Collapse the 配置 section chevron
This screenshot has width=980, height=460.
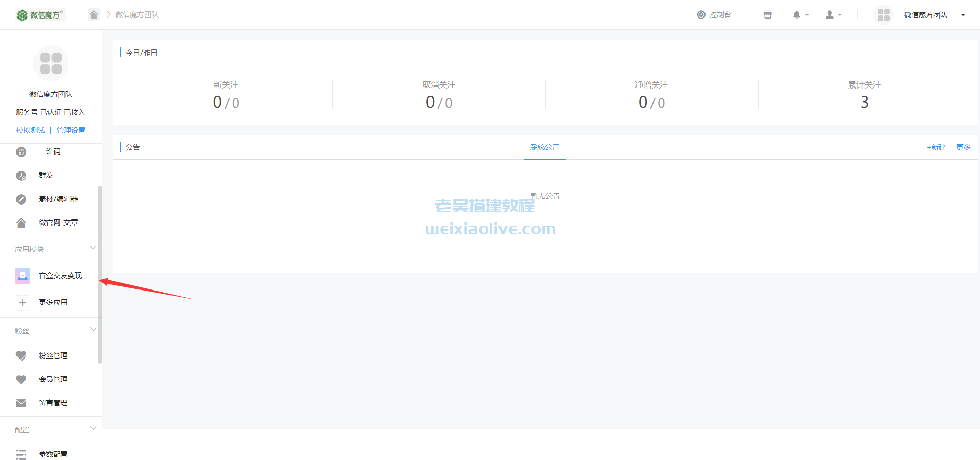coord(93,429)
